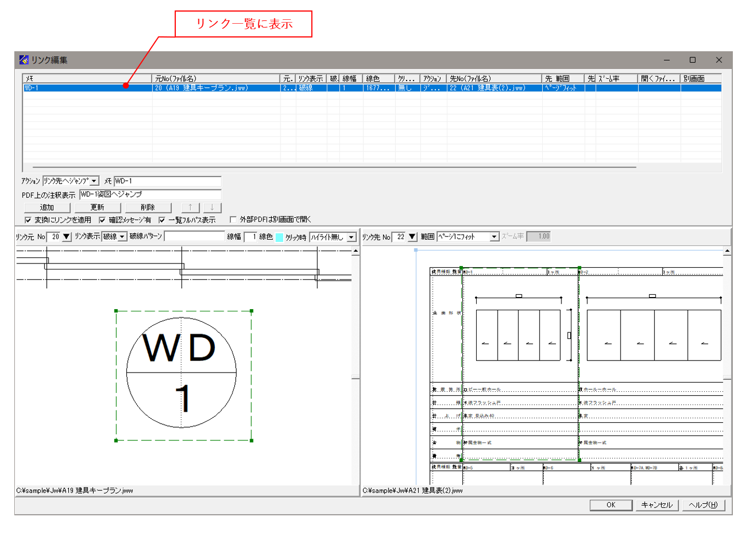This screenshot has width=756, height=539.
Task: Click the move-up arrow button
Action: coord(190,207)
